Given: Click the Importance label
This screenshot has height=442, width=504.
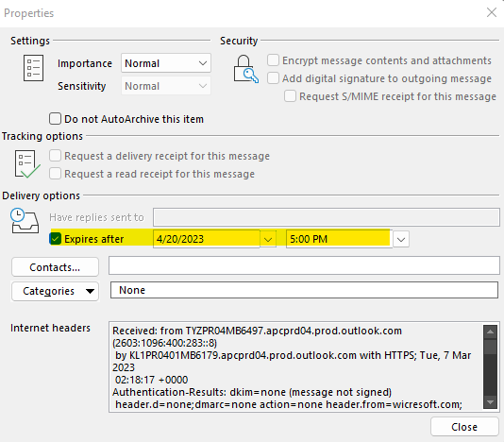Looking at the screenshot, I should click(85, 63).
